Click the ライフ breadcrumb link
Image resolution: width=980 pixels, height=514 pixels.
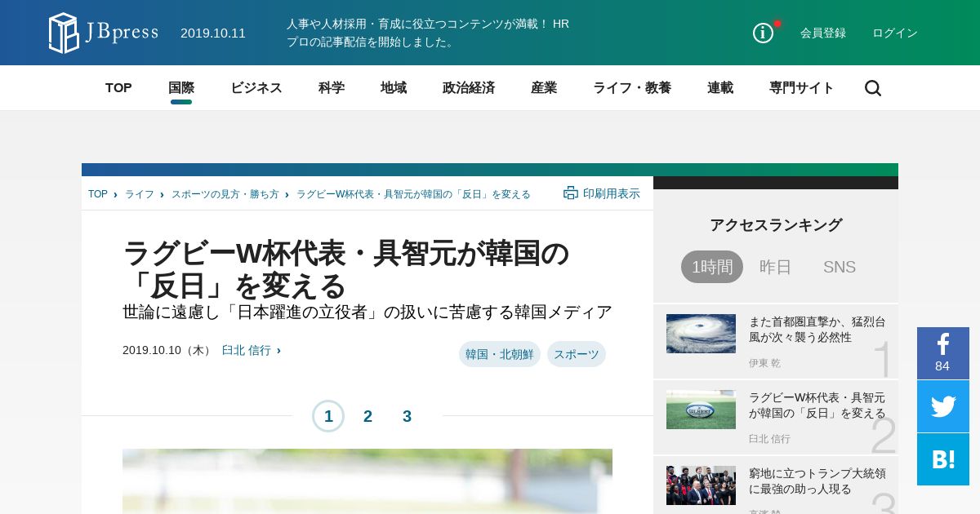click(x=140, y=194)
